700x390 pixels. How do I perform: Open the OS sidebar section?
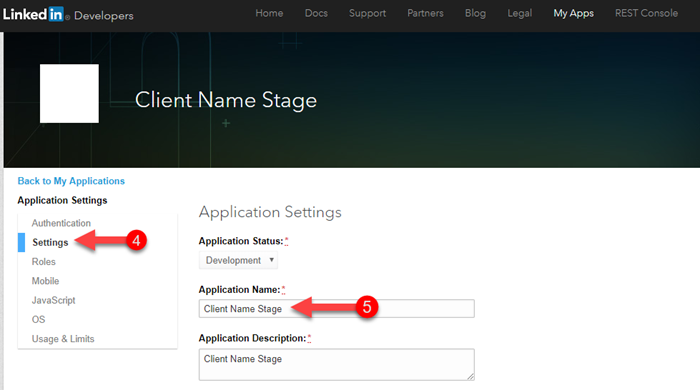click(38, 319)
